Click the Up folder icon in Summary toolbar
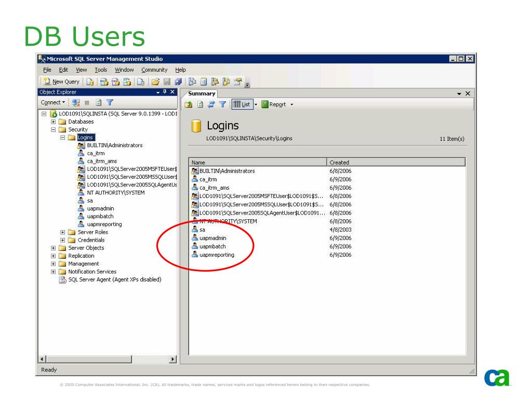The height and width of the screenshot is (399, 532). coord(188,104)
